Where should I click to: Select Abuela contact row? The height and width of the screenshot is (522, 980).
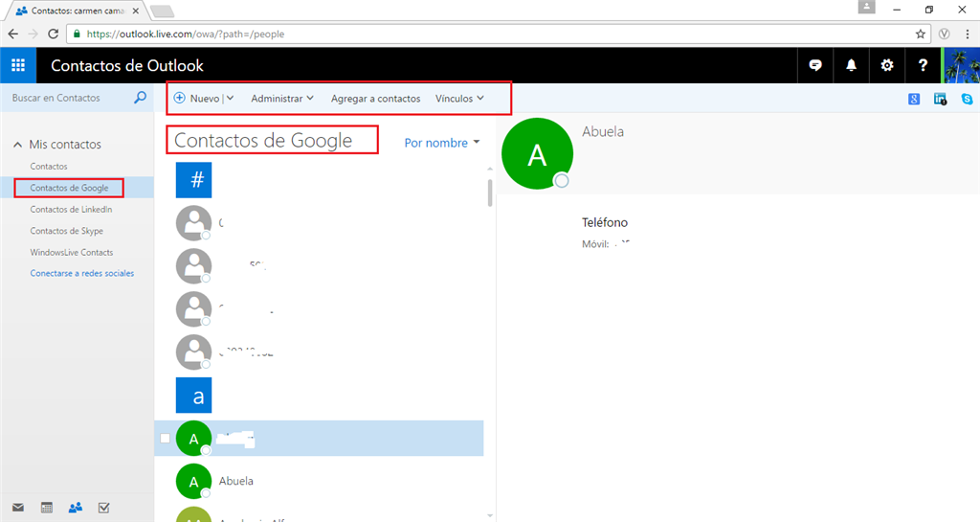point(320,482)
